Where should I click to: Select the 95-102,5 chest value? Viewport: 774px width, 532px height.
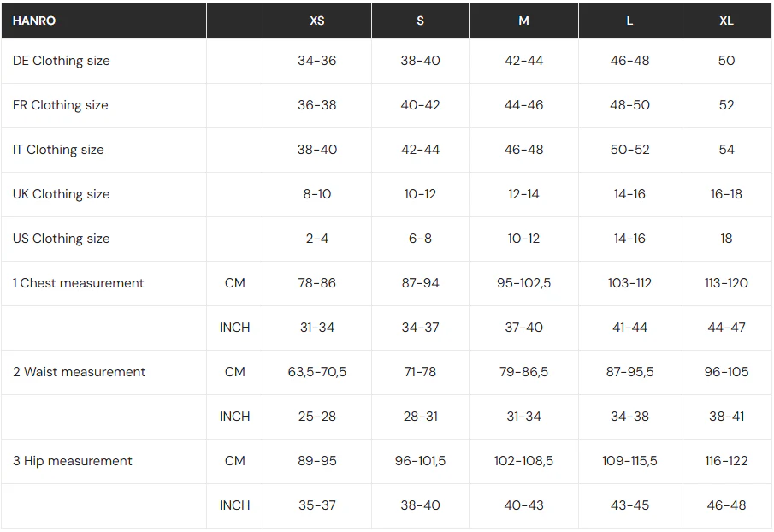coord(523,283)
